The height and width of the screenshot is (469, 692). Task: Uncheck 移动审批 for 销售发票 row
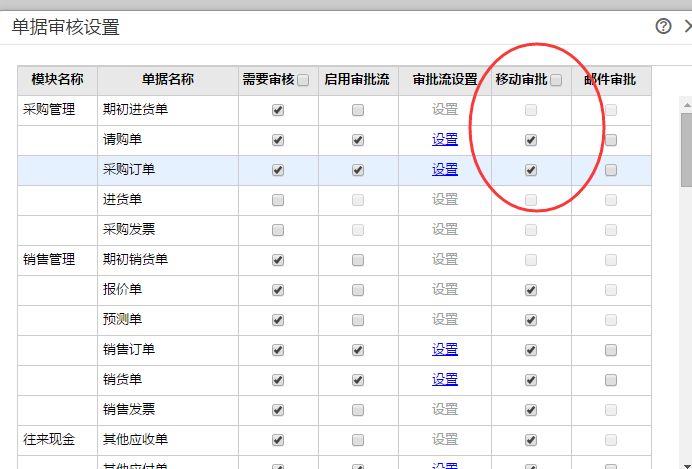click(x=531, y=410)
